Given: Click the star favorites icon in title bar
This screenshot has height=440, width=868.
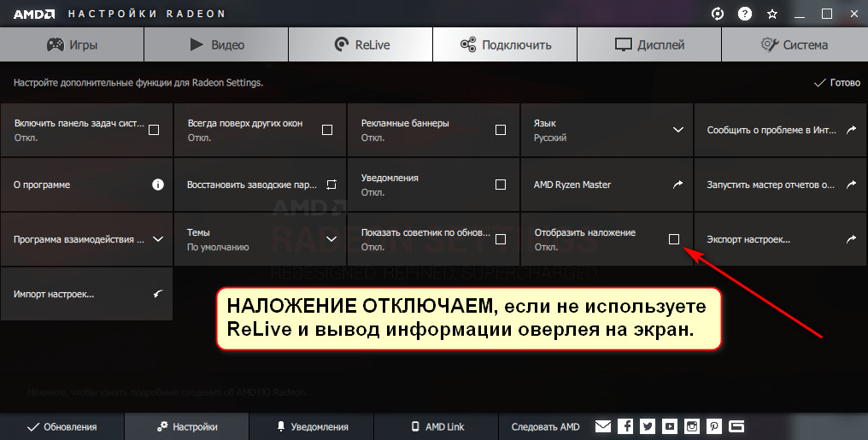Looking at the screenshot, I should 772,14.
